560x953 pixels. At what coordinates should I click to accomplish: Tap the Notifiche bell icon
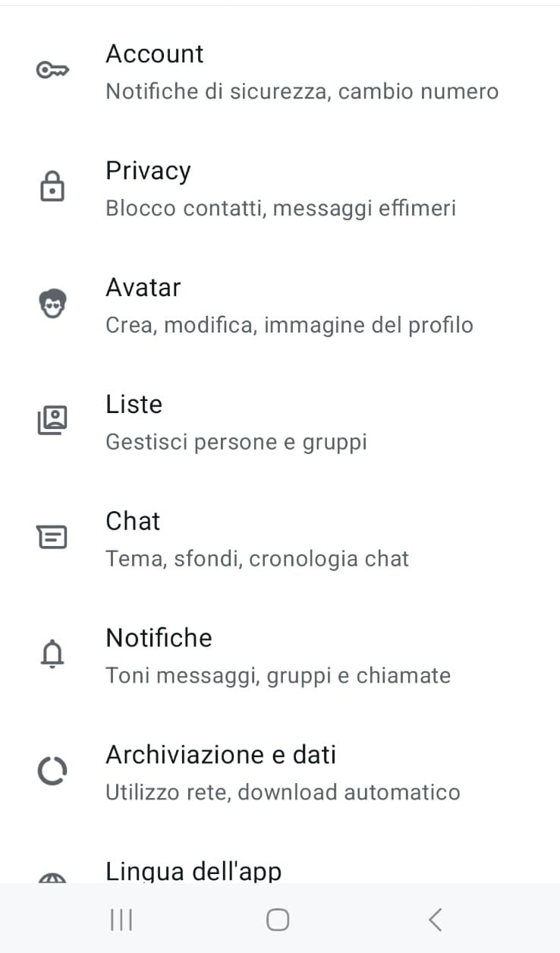[x=52, y=655]
